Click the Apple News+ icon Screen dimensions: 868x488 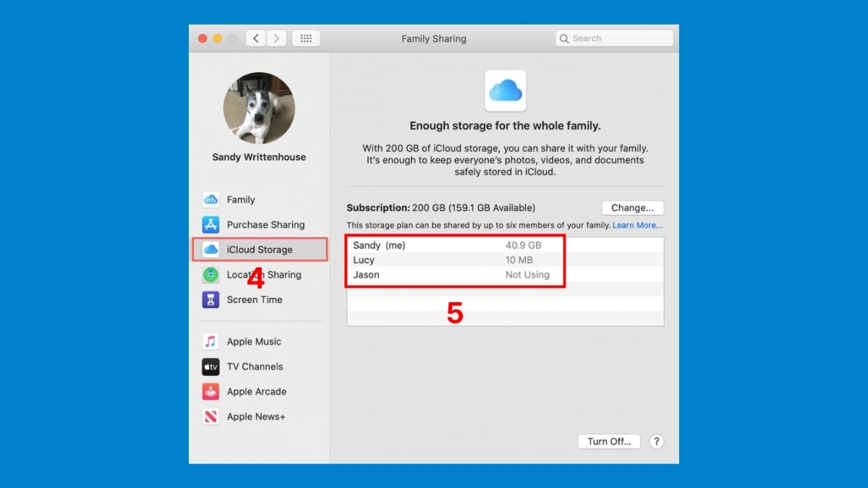click(210, 416)
